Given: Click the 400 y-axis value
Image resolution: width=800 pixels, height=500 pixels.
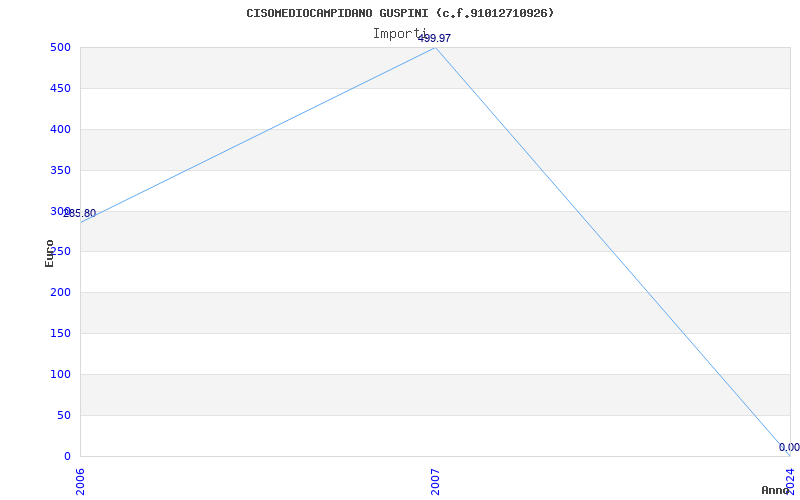Looking at the screenshot, I should [x=60, y=129].
